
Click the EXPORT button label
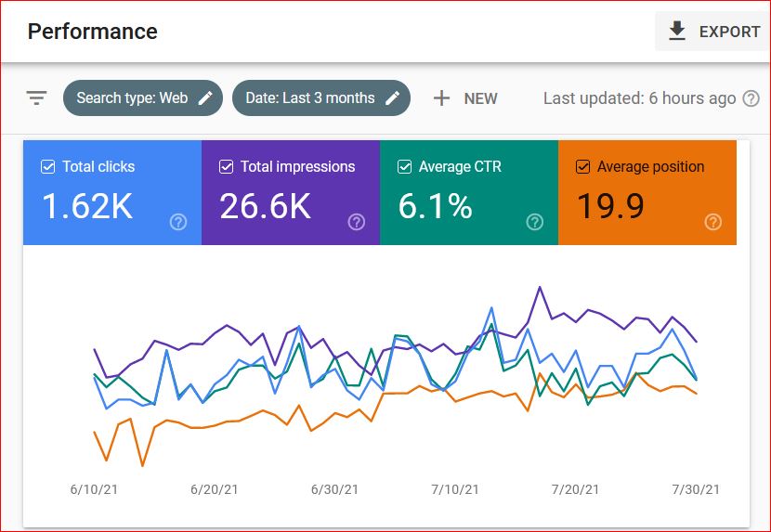(x=729, y=32)
